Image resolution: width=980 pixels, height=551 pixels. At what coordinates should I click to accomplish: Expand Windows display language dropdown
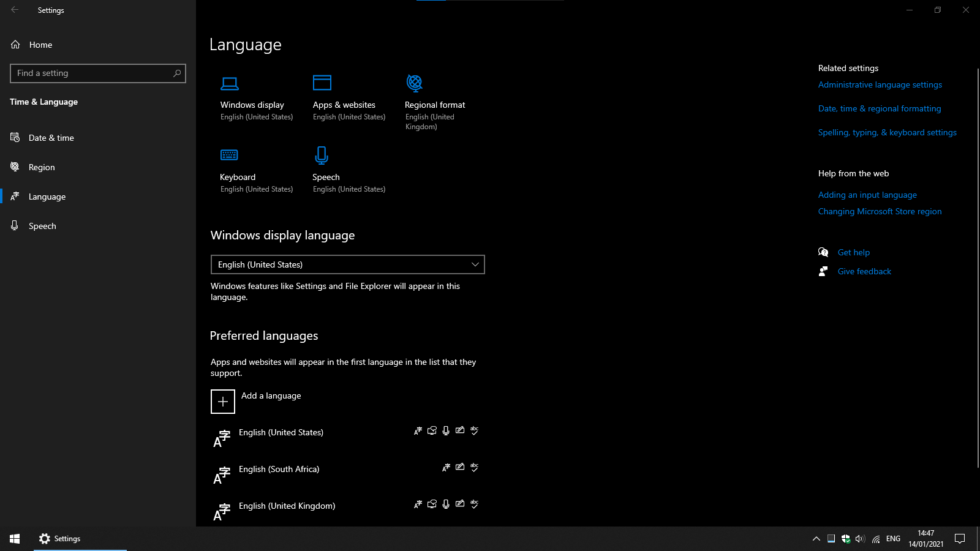click(x=348, y=264)
